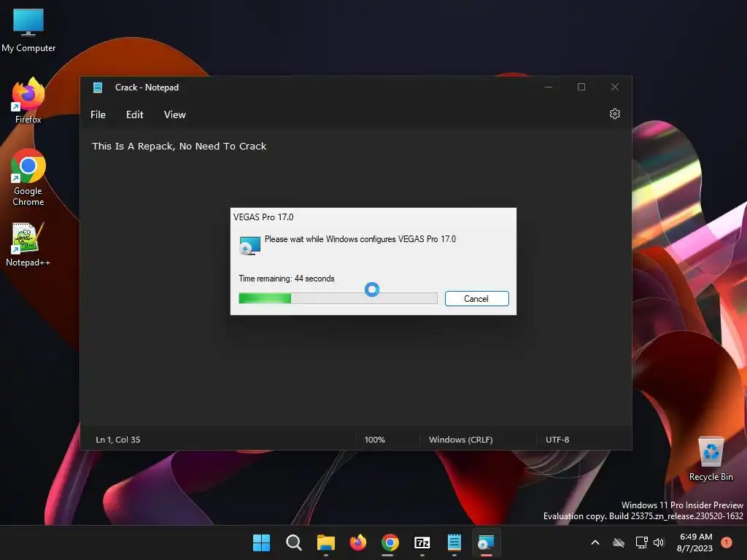Open File Explorer from taskbar
The image size is (747, 560).
point(326,542)
